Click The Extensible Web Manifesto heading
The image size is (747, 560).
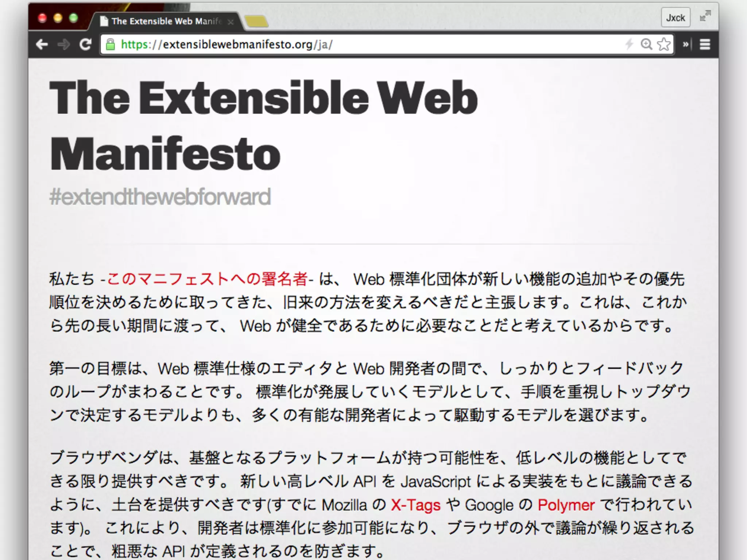point(263,125)
